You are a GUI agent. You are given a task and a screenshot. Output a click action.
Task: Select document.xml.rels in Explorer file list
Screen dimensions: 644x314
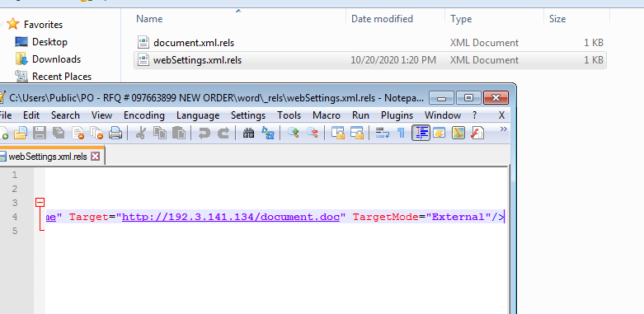[194, 43]
